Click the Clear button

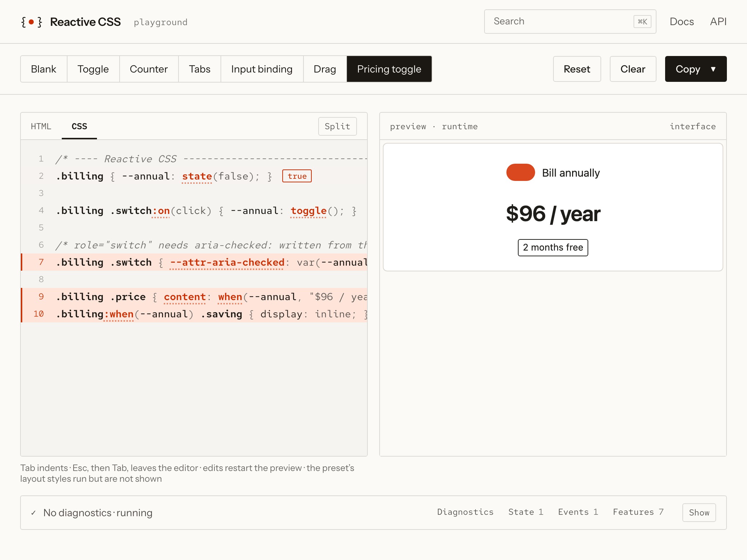pos(633,69)
